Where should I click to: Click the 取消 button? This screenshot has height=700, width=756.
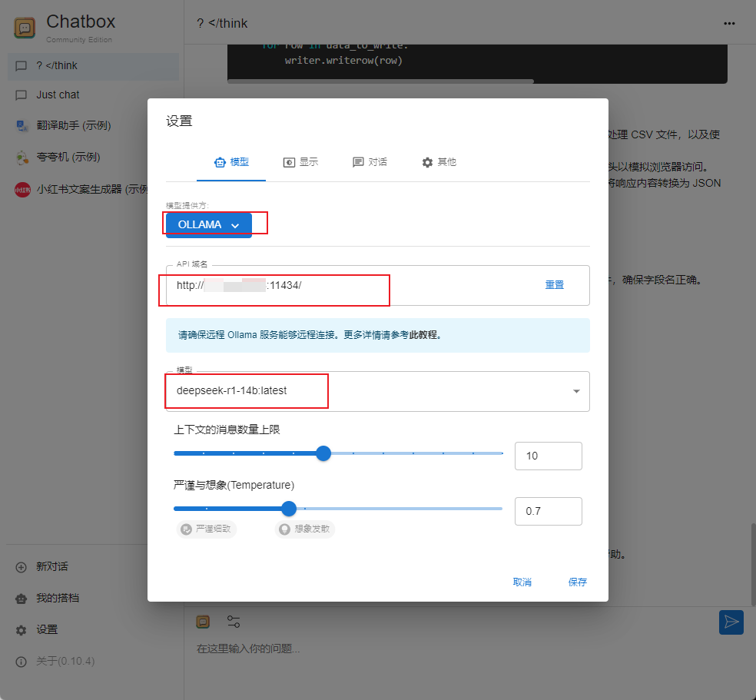[522, 582]
